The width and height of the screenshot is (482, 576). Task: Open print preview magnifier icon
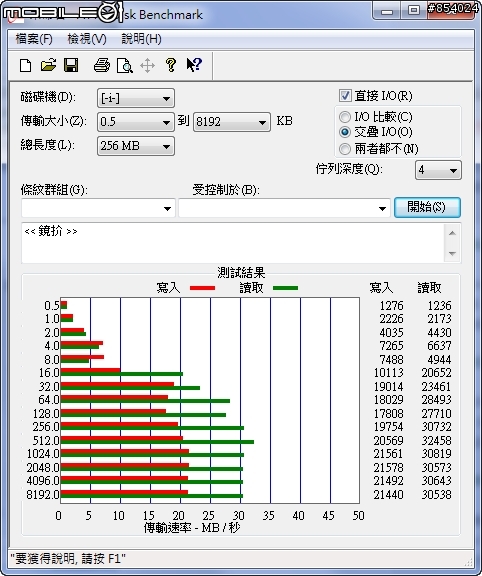pyautogui.click(x=125, y=66)
